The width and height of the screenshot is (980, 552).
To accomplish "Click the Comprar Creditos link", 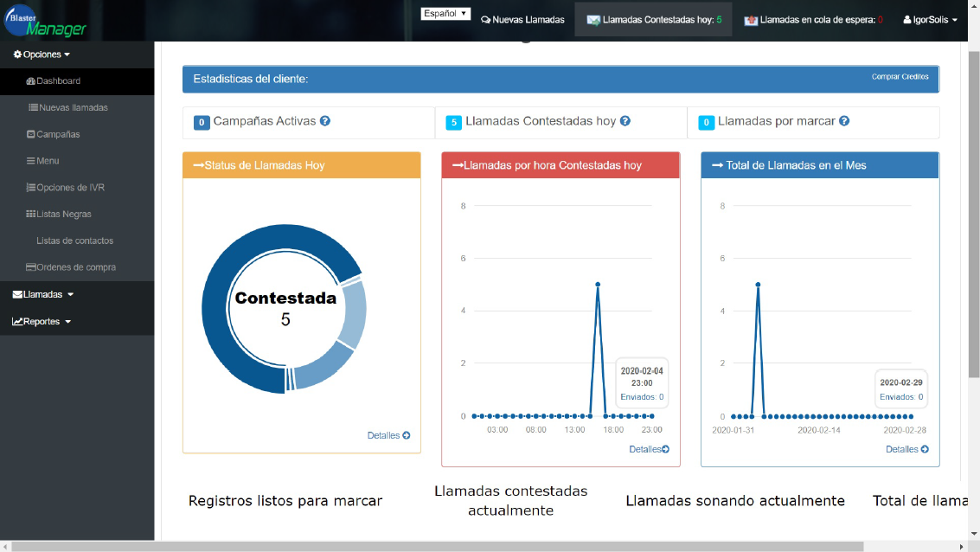I will pyautogui.click(x=900, y=77).
